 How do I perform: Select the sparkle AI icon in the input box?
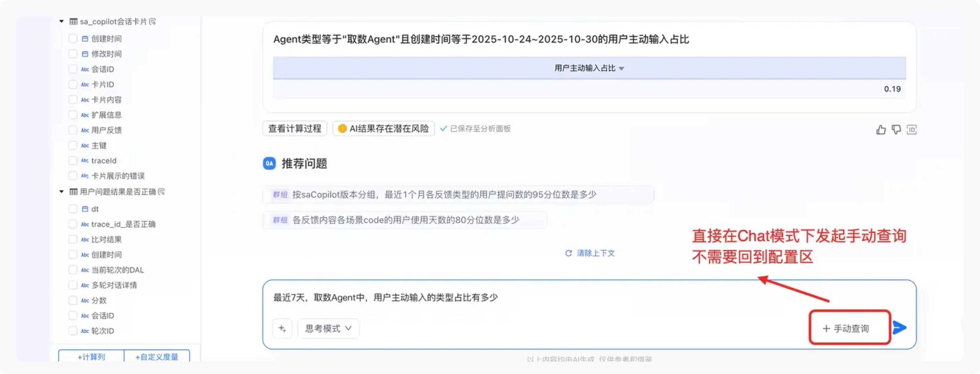[x=282, y=328]
